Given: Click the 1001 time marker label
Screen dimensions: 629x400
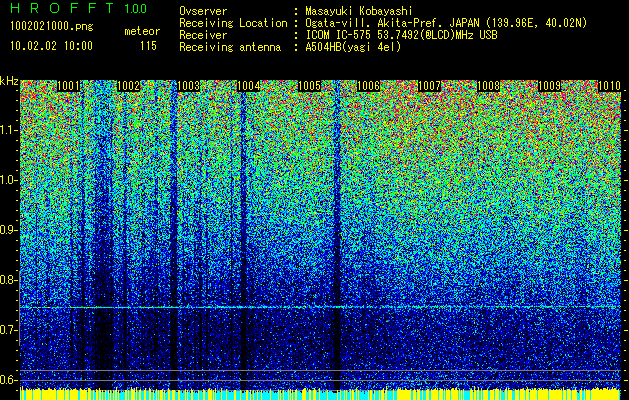Looking at the screenshot, I should [x=68, y=86].
